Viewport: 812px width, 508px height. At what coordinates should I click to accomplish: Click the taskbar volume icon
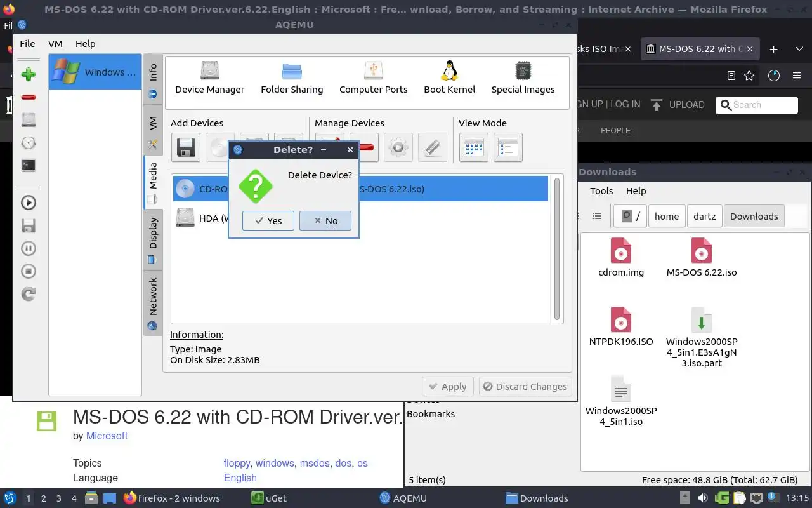(703, 498)
